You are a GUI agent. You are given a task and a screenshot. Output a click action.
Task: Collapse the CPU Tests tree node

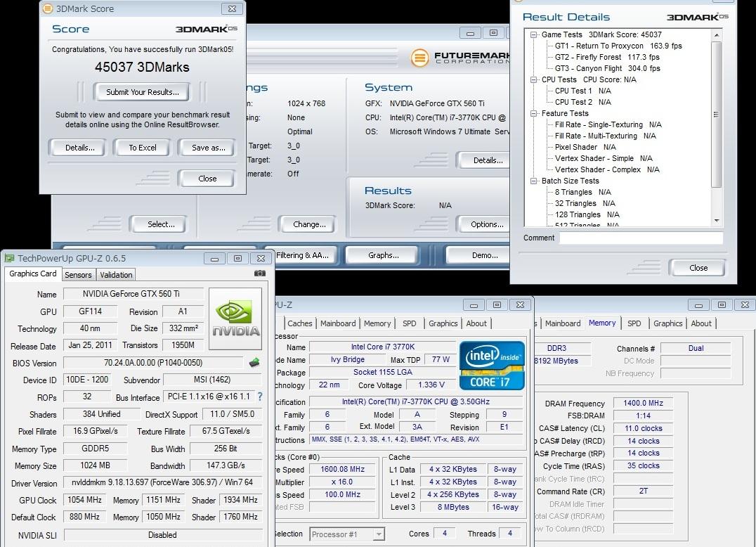pyautogui.click(x=534, y=79)
